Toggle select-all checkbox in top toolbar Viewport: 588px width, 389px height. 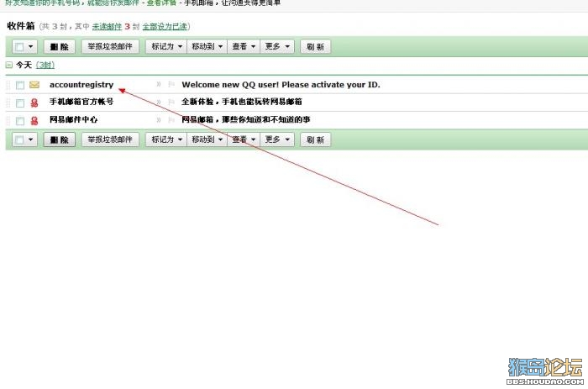point(19,47)
